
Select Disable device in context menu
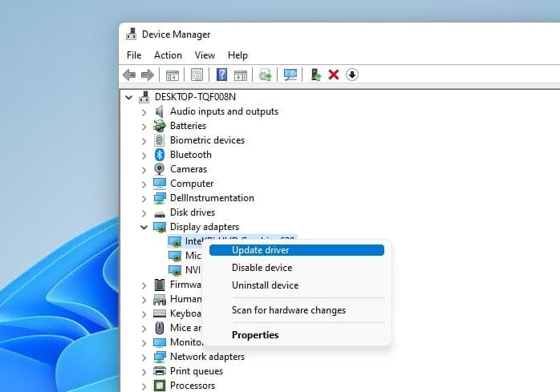tap(262, 268)
